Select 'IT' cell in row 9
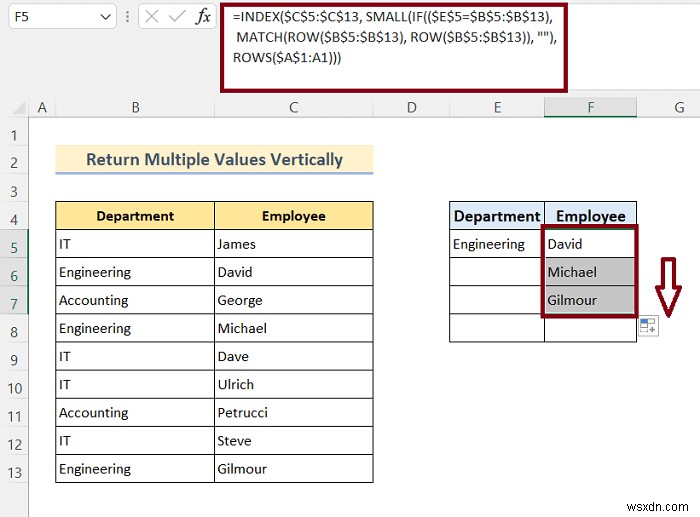This screenshot has width=700, height=517. [135, 357]
